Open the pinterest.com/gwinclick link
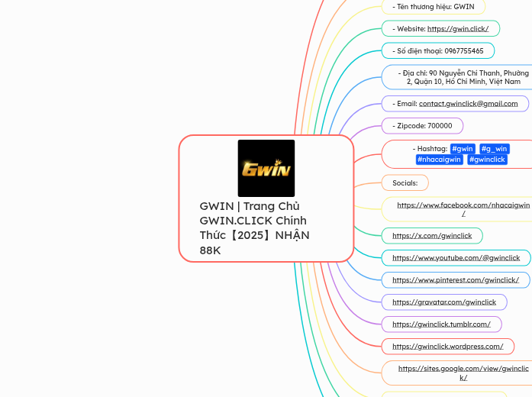This screenshot has height=397, width=532. tap(456, 280)
